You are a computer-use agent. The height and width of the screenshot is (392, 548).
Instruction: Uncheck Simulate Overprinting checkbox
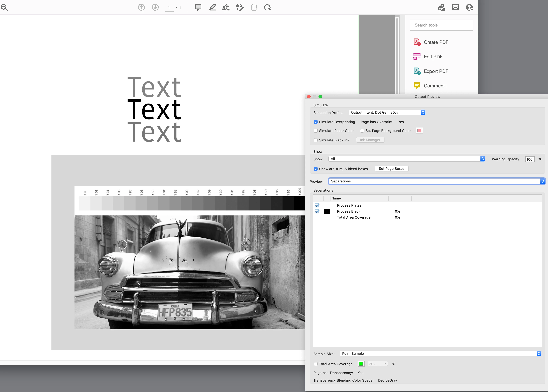click(316, 122)
